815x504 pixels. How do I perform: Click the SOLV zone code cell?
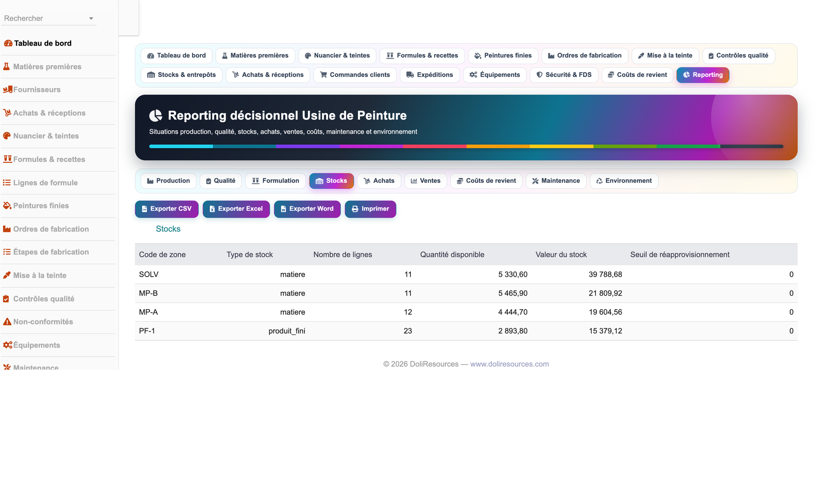point(149,275)
